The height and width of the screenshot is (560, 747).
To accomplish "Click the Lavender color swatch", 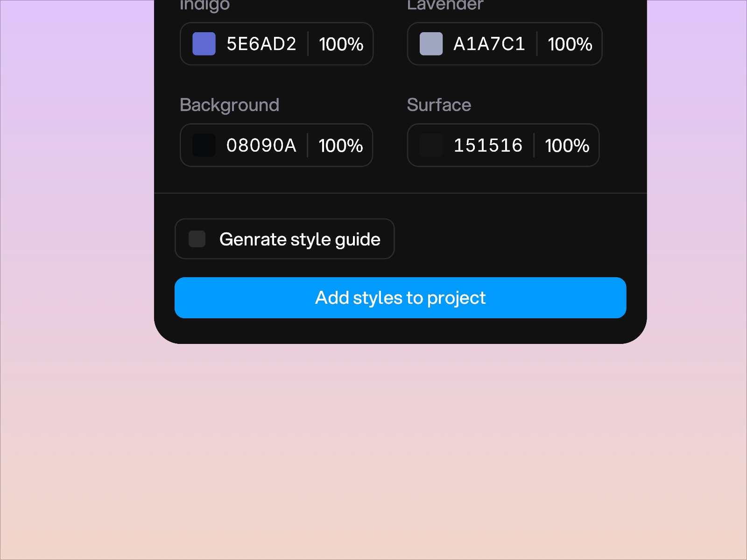I will point(430,44).
